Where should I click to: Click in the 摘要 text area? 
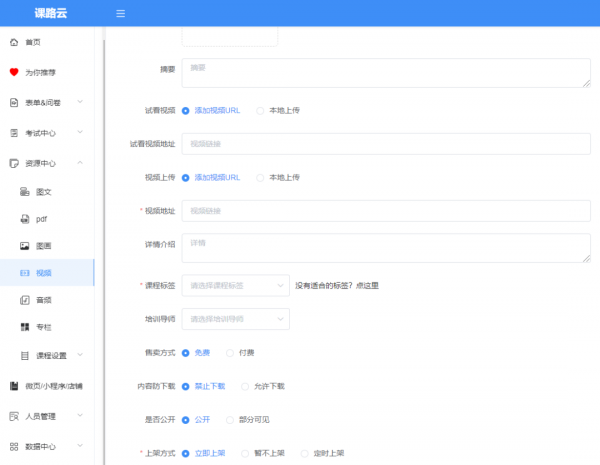[386, 73]
